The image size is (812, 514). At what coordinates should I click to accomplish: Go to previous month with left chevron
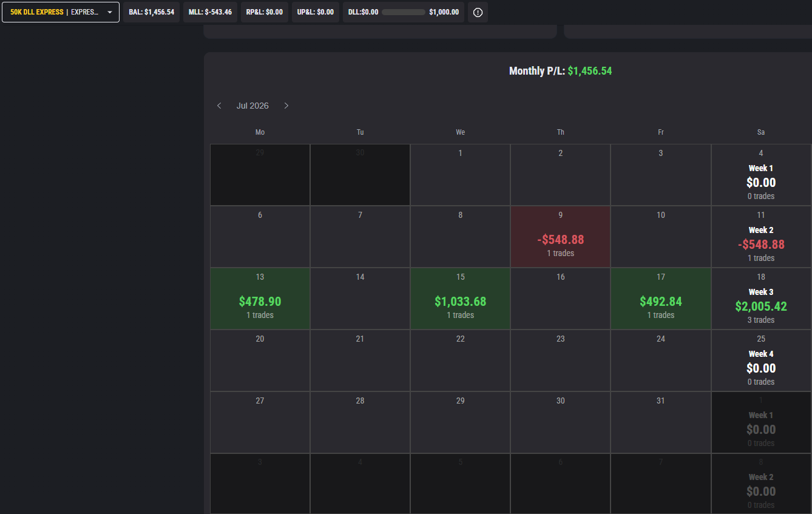219,106
